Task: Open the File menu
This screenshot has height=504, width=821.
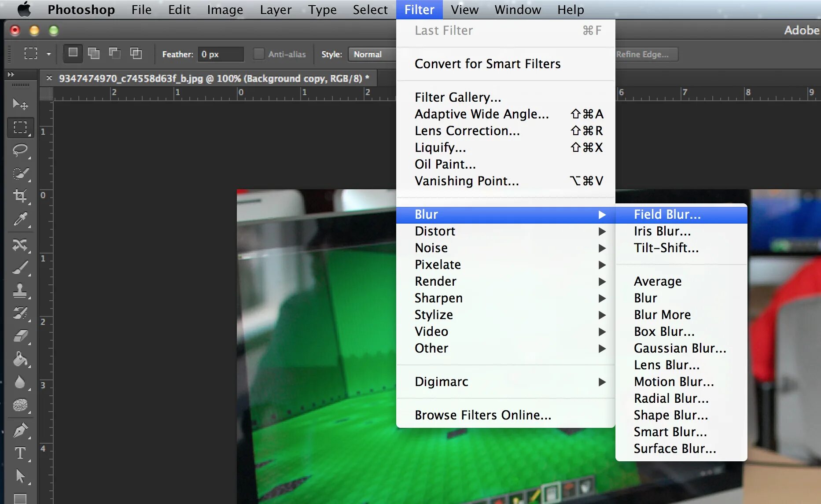Action: click(141, 9)
